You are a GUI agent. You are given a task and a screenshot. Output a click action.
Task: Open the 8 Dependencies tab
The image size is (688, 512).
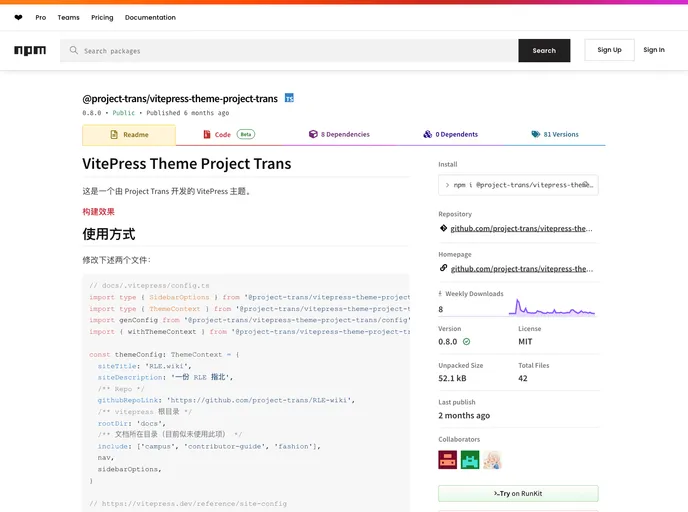pos(339,134)
